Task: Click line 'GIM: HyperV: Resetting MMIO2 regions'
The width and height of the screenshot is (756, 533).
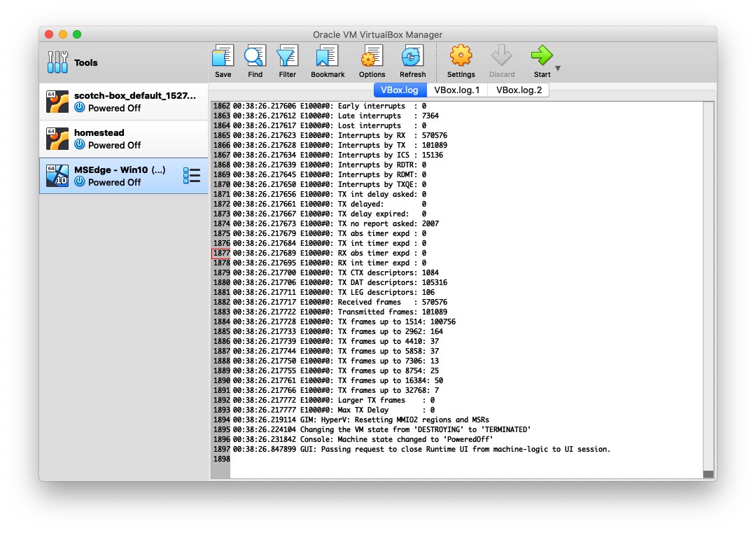Action: [361, 420]
